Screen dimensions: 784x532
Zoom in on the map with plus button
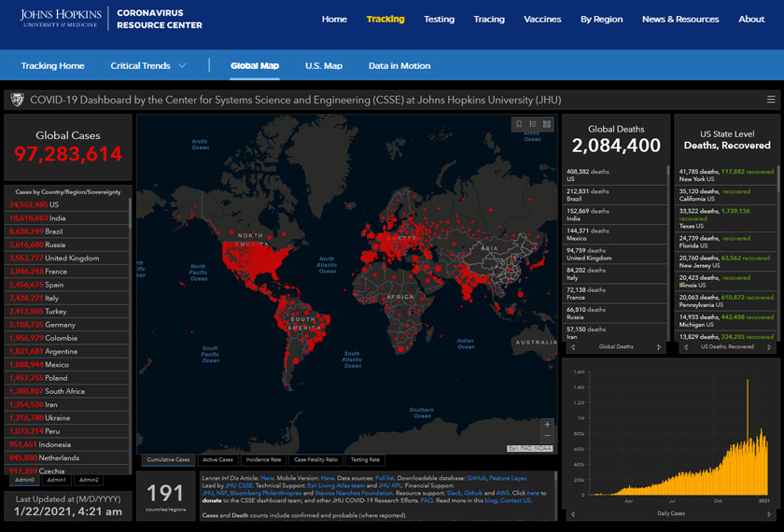547,425
